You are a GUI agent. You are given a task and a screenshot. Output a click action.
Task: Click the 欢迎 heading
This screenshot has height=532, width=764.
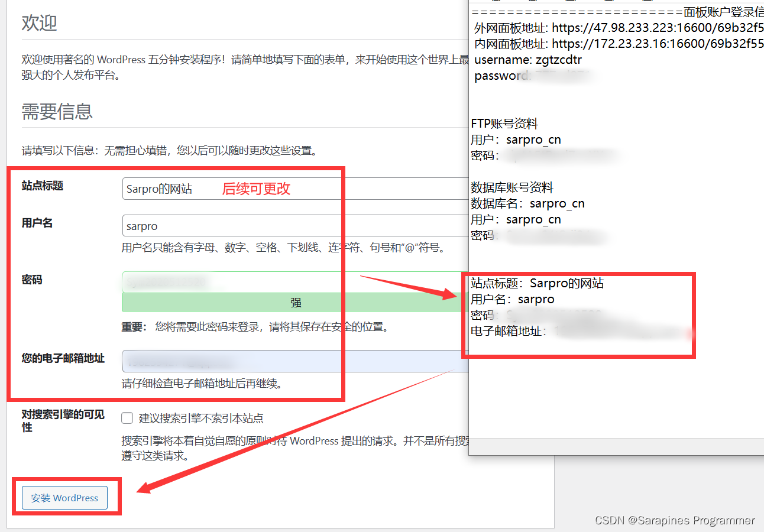tap(39, 23)
